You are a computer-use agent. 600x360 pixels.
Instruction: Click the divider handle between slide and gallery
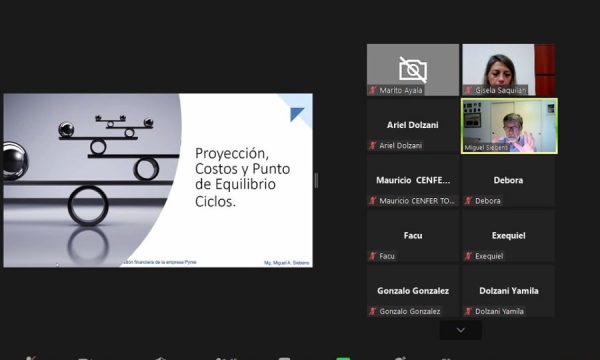316,180
